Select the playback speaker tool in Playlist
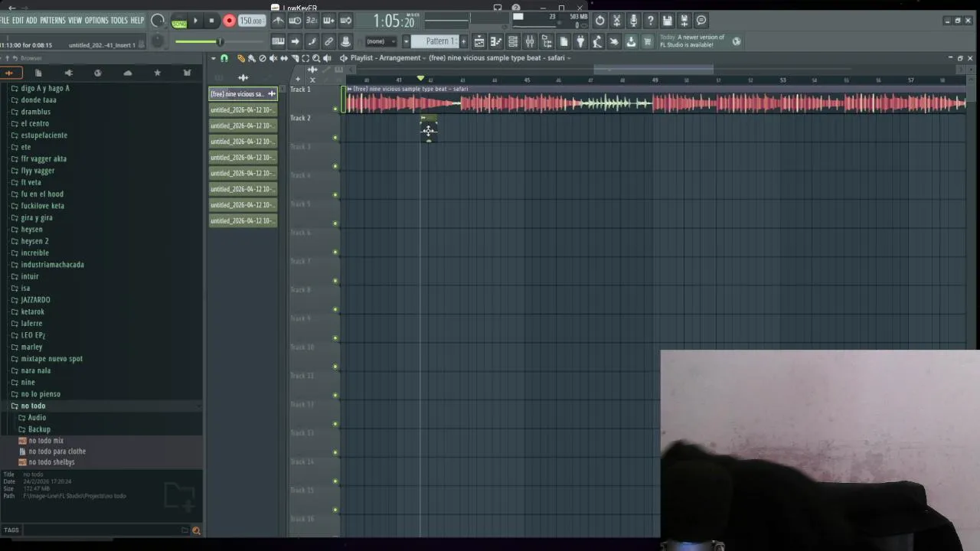Screen dimensions: 980x551 point(327,58)
